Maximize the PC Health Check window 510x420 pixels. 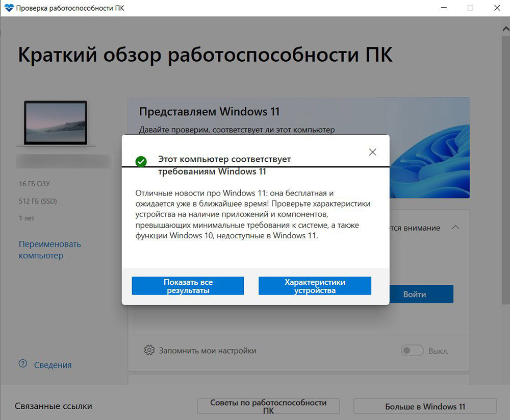pos(470,8)
